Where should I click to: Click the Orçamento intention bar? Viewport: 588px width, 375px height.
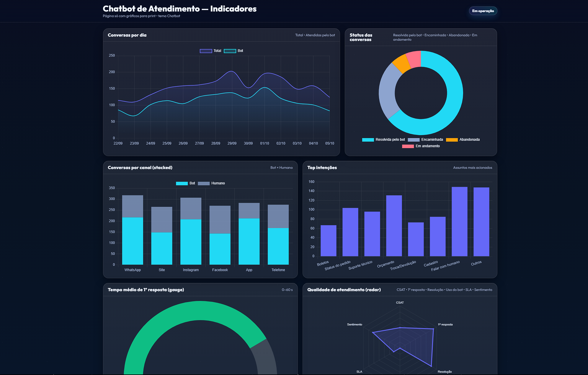pyautogui.click(x=394, y=226)
